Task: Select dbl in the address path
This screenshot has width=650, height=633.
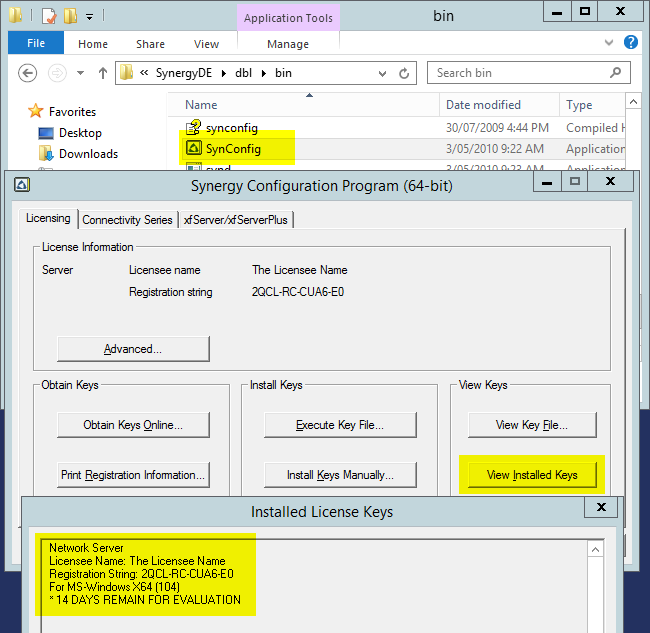Action: click(243, 73)
